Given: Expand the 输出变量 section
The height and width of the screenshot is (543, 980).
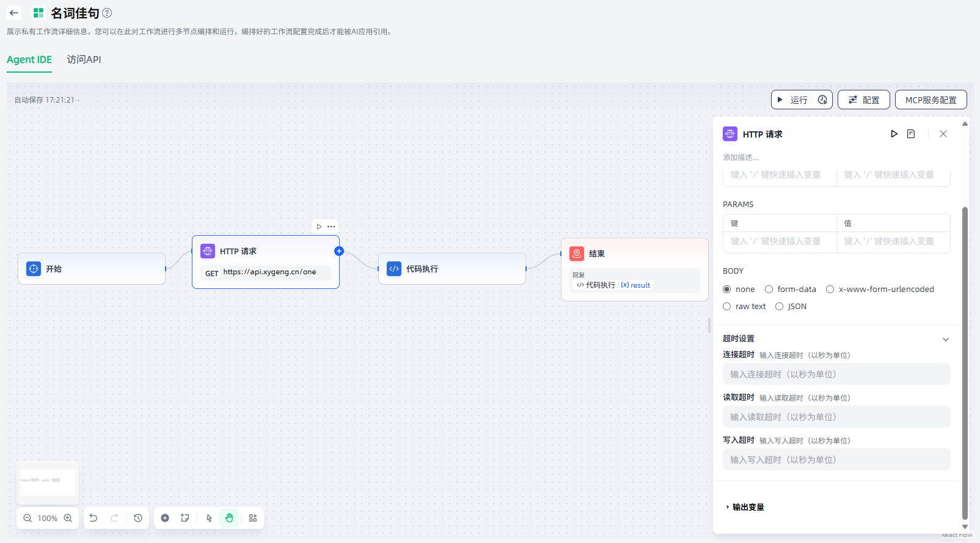Looking at the screenshot, I should 744,507.
